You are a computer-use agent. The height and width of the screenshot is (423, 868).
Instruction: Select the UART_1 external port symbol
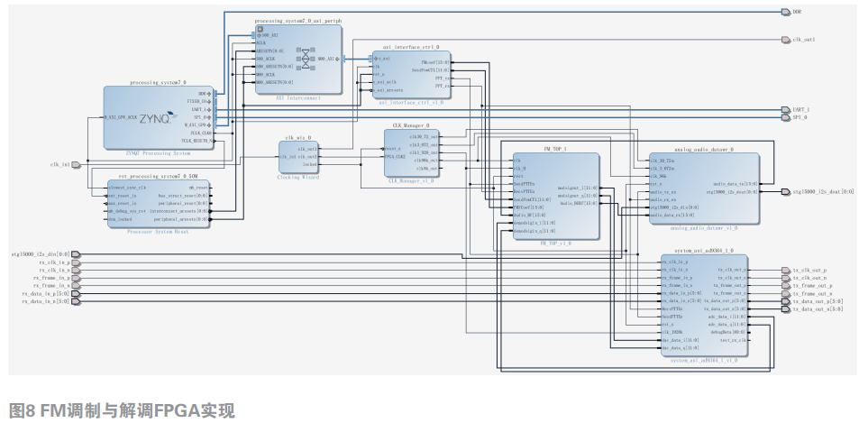(x=785, y=109)
